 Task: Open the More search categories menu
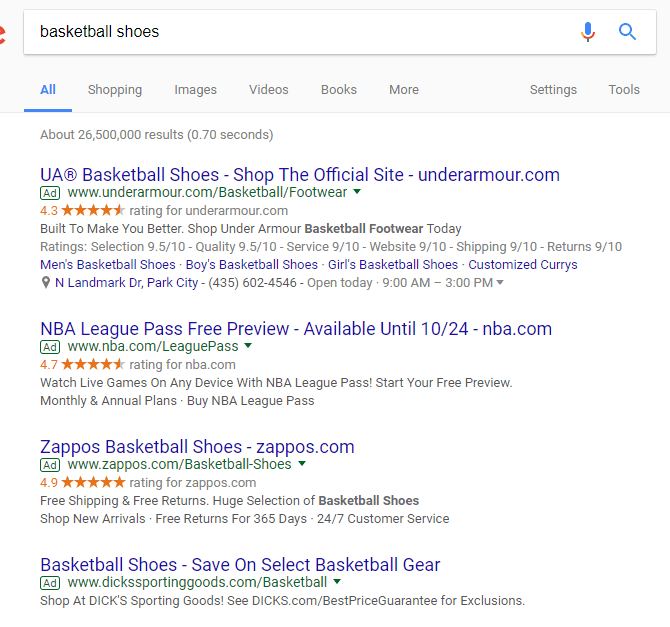[x=404, y=90]
